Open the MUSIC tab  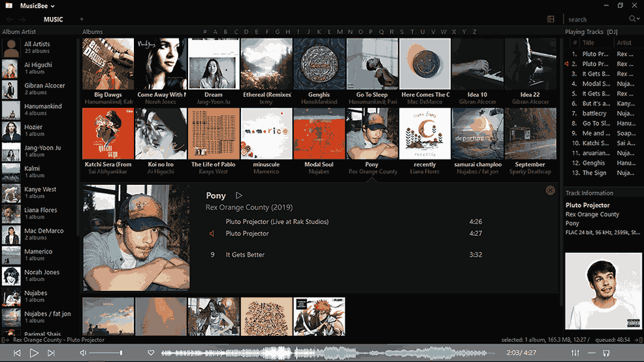[54, 20]
